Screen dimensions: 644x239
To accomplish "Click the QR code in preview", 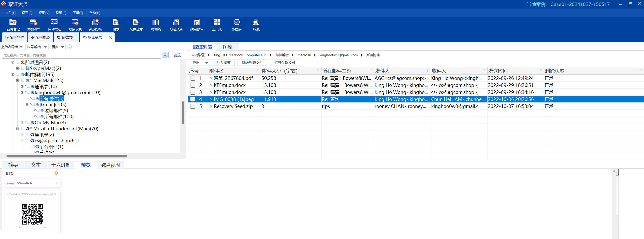I will (x=32, y=214).
